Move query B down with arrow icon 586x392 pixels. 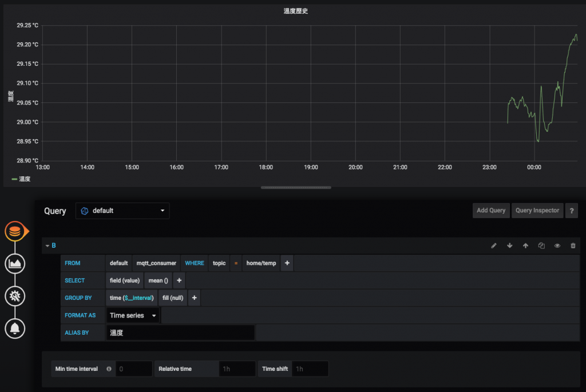(x=510, y=246)
